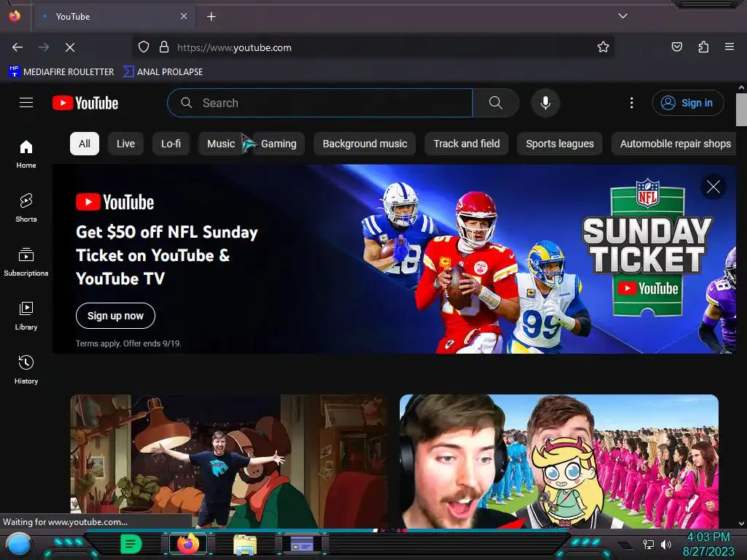The height and width of the screenshot is (560, 747).
Task: Open Library from sidebar
Action: pyautogui.click(x=26, y=316)
